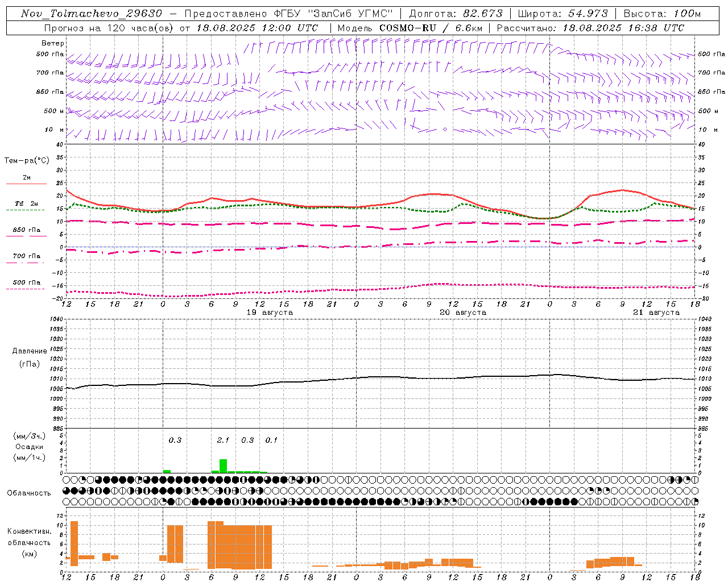This screenshot has width=728, height=582.
Task: Click the (км) unit label under облачность
Action: pyautogui.click(x=29, y=554)
